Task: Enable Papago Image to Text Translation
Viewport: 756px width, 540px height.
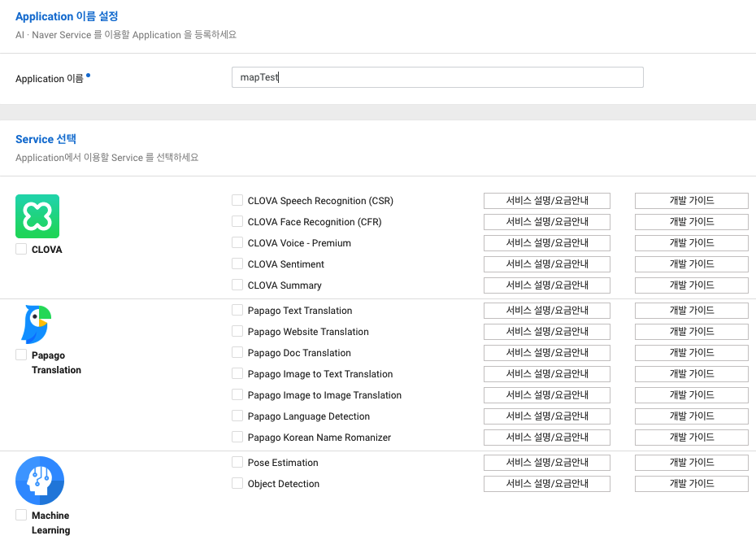Action: pyautogui.click(x=237, y=373)
